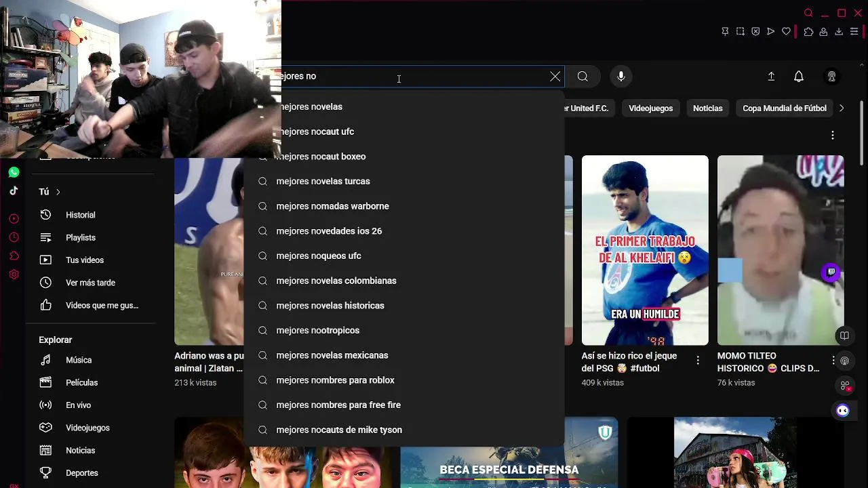The height and width of the screenshot is (488, 868).
Task: Select the Copa Mundial de Fútbol chip
Action: click(x=785, y=108)
